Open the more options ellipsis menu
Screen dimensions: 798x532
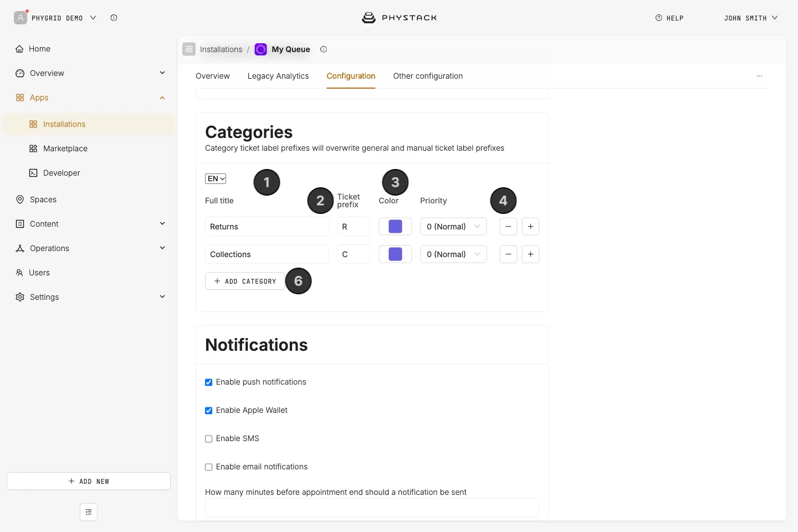coord(760,76)
